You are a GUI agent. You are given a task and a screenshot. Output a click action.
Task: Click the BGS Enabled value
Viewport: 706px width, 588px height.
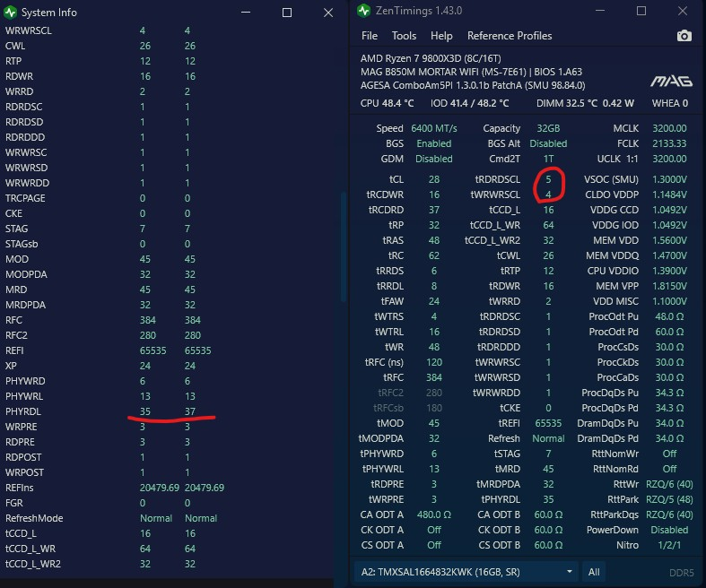pyautogui.click(x=433, y=143)
